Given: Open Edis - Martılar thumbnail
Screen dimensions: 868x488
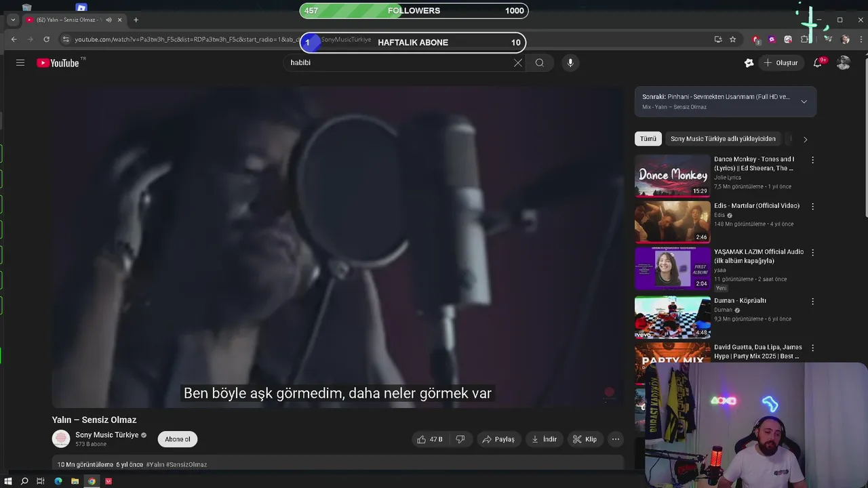Looking at the screenshot, I should 673,222.
